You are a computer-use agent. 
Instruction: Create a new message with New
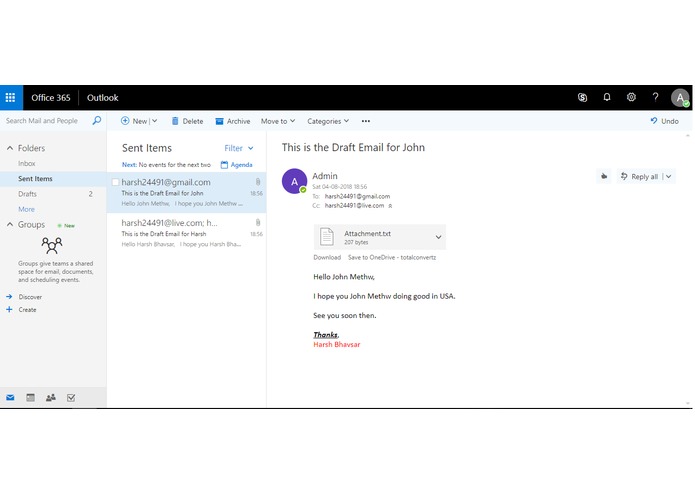(134, 121)
